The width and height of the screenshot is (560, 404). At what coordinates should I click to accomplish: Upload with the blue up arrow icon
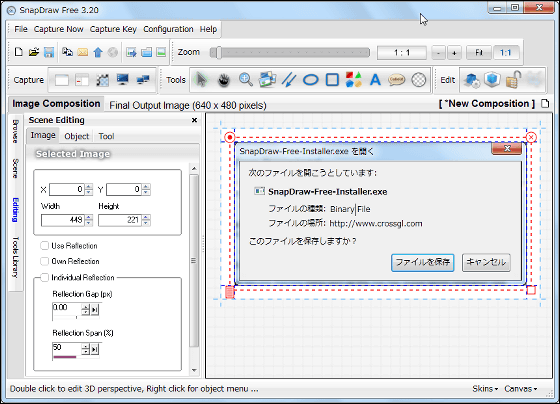click(x=98, y=53)
